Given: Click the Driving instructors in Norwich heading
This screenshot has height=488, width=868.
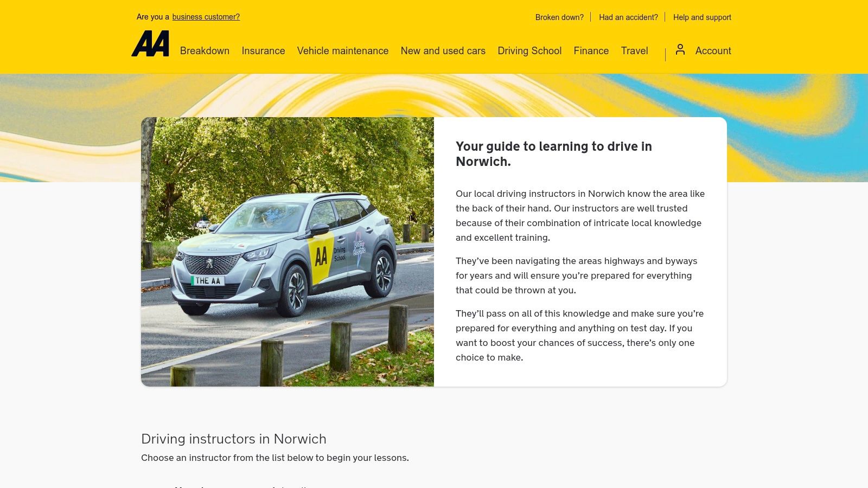Looking at the screenshot, I should (x=234, y=439).
